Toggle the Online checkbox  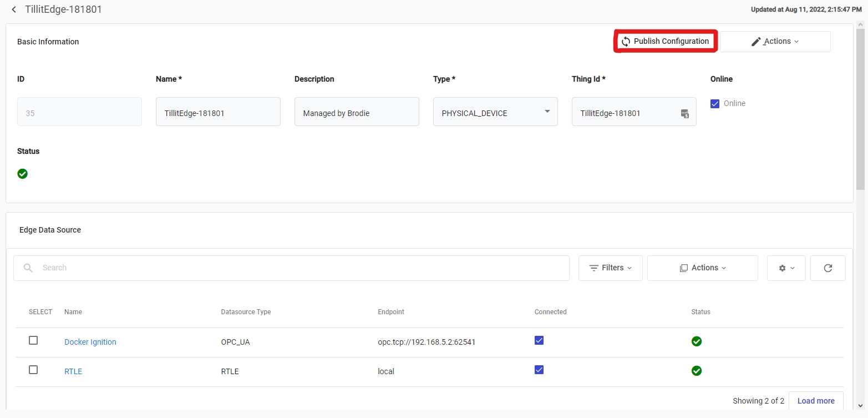tap(715, 104)
